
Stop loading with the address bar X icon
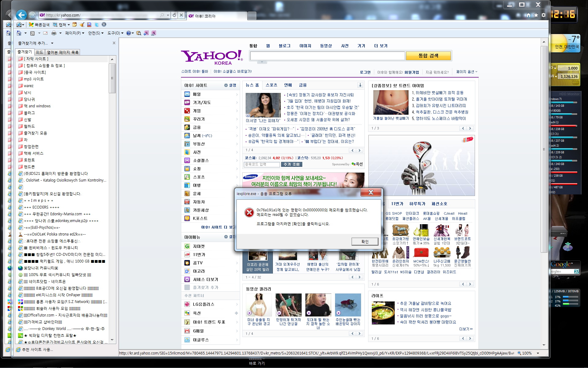point(181,15)
